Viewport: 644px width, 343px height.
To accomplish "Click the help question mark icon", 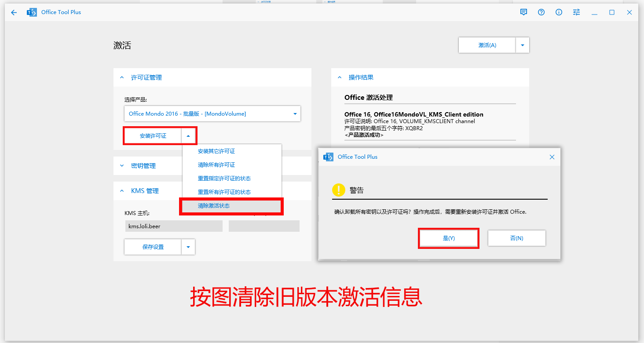I will (x=541, y=12).
